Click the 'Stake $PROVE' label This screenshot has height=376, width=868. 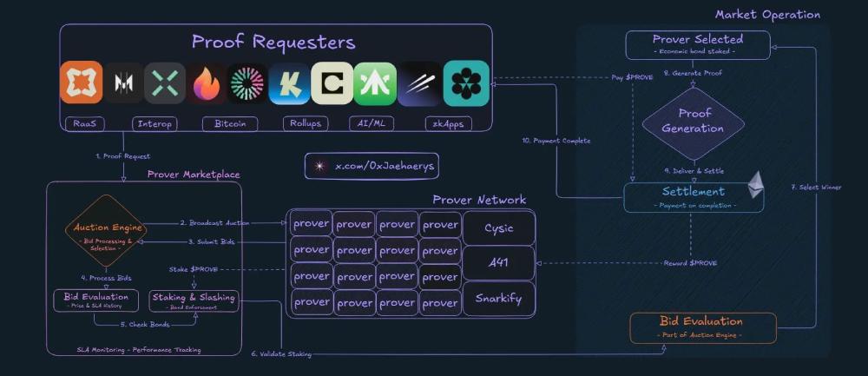194,269
